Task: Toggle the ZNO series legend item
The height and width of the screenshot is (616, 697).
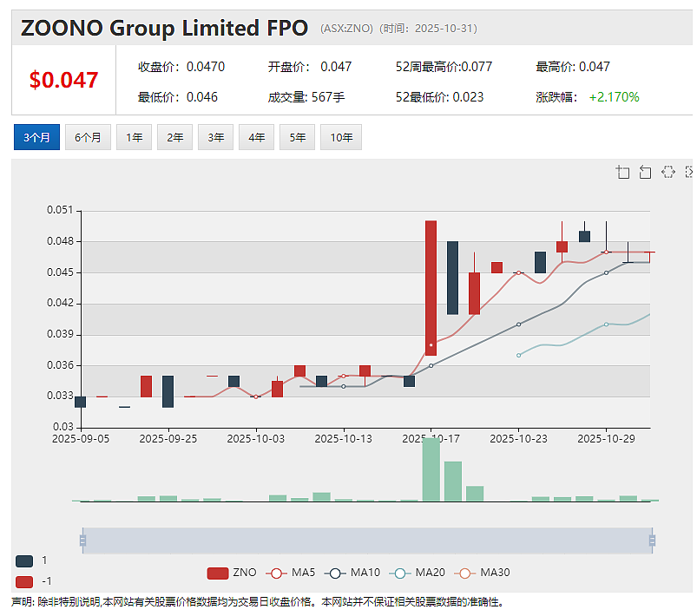Action: [232, 573]
